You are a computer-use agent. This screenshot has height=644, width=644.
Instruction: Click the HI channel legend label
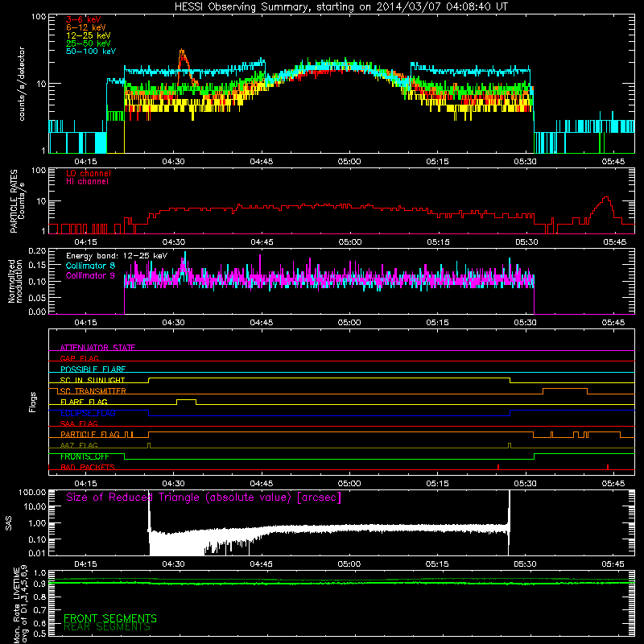(x=87, y=182)
